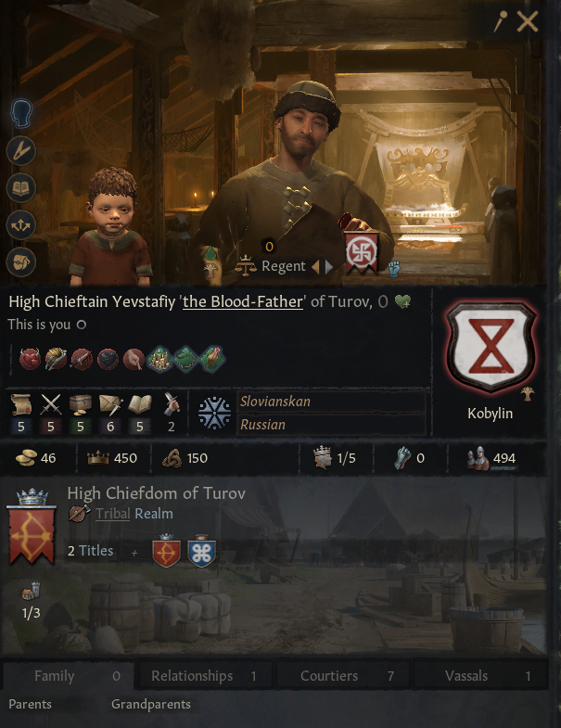Switch to the Relationships tab
This screenshot has height=728, width=561.
205,676
